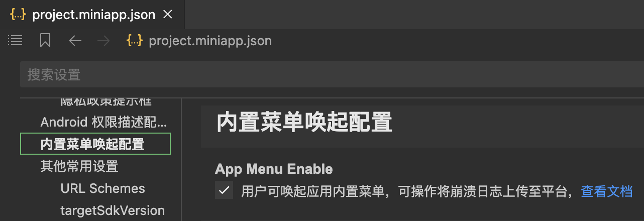
Task: Select the project.miniapp.json editor tab
Action: point(92,15)
